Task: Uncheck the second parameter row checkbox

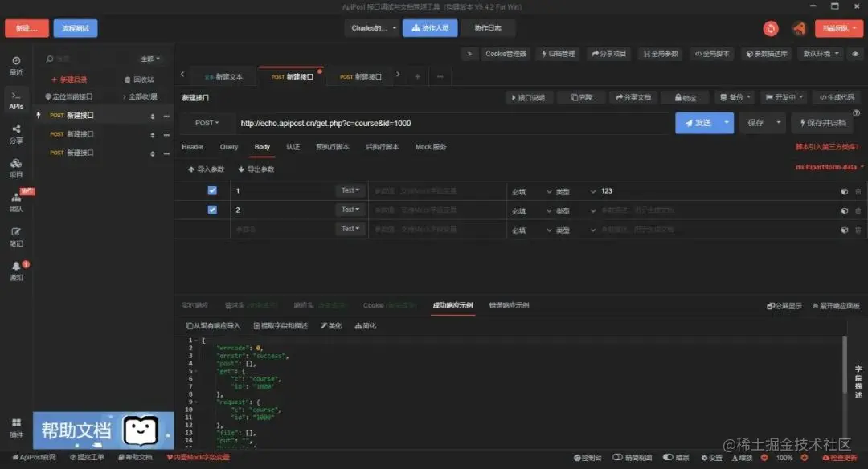Action: coord(213,210)
